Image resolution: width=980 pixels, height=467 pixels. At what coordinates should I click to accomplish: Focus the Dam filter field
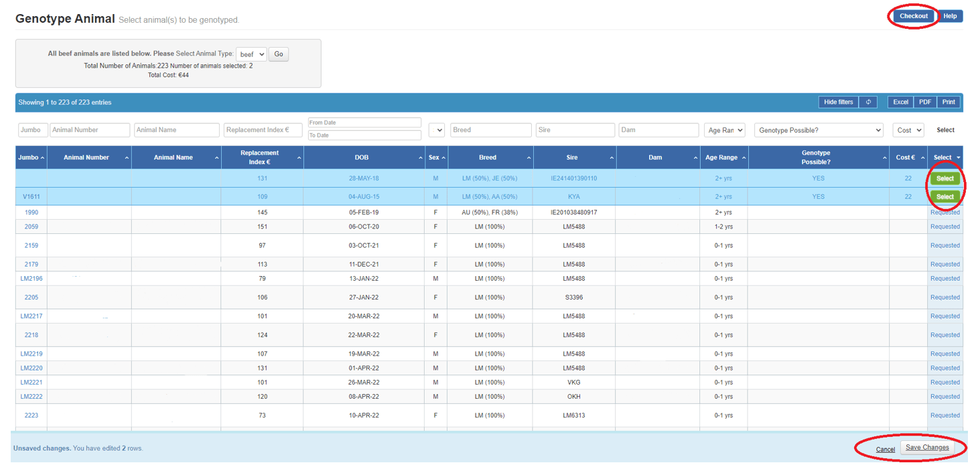click(658, 130)
